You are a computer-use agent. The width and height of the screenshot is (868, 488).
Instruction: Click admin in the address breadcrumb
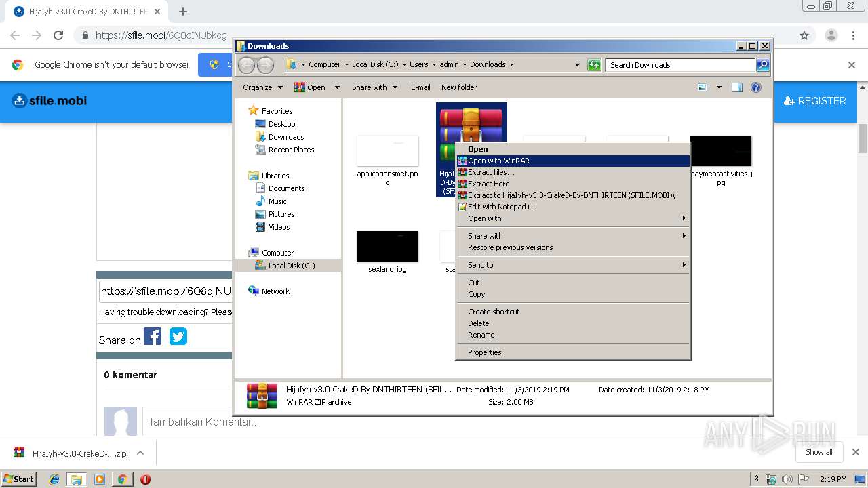pos(449,65)
